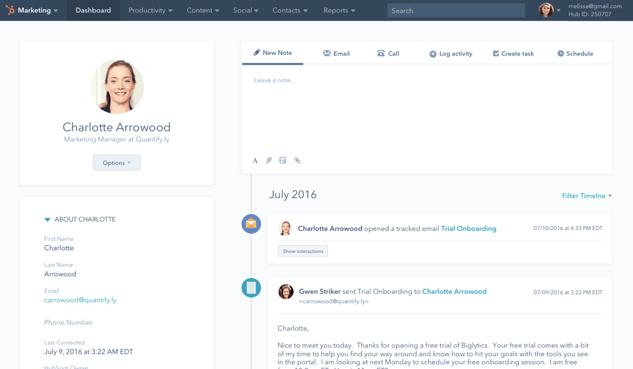Select the text formatting icon in note editor
Screen dimensions: 633x369
255,161
